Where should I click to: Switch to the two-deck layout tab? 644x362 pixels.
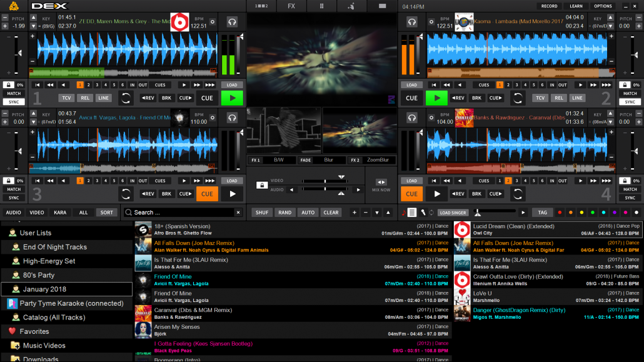coord(261,6)
